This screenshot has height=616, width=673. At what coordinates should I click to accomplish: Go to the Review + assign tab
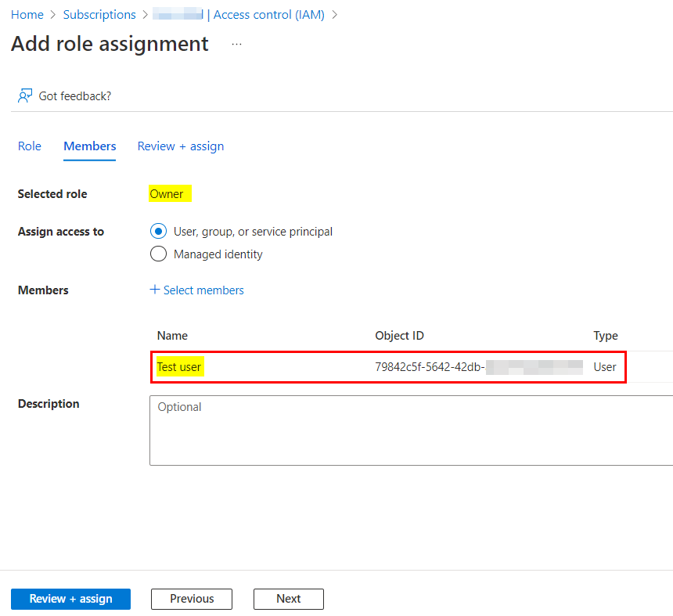[x=181, y=146]
